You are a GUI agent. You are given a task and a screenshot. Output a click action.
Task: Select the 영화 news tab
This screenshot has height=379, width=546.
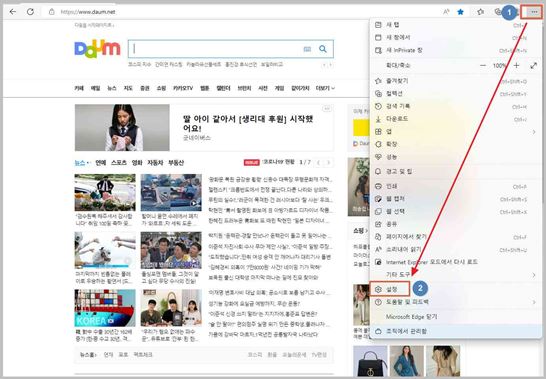(137, 163)
